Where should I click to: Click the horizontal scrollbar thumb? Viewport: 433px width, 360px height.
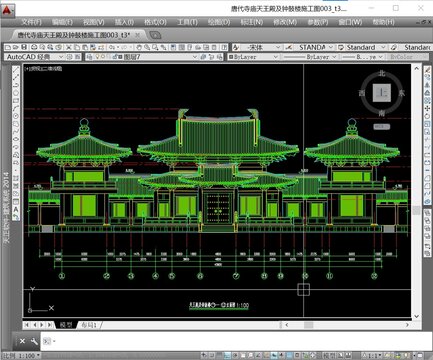pos(309,325)
